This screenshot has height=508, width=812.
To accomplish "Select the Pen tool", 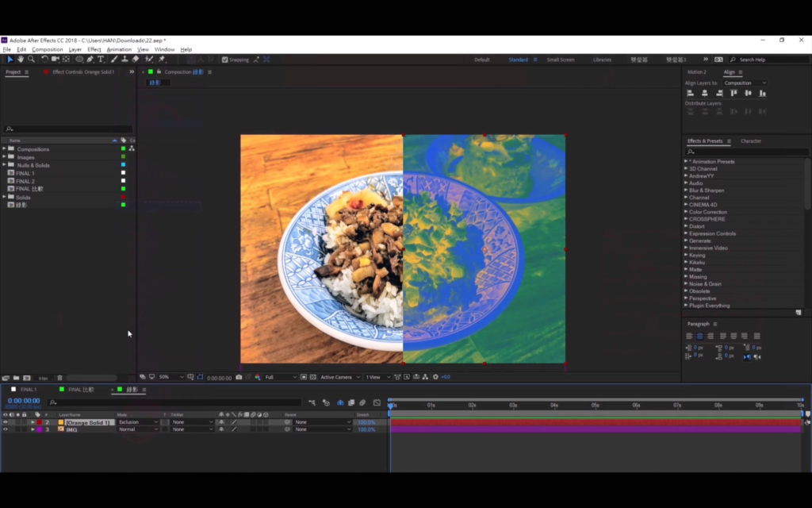I will [90, 60].
